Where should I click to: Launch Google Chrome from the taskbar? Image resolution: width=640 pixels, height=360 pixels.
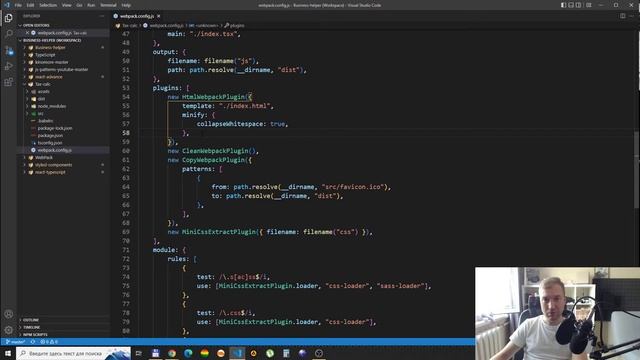pyautogui.click(x=172, y=353)
